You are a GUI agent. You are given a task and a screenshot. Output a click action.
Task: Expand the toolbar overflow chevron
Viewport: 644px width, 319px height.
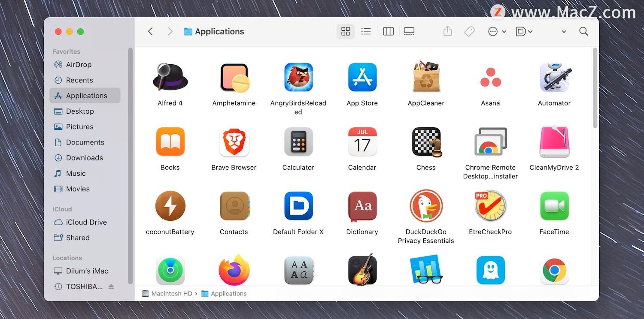point(564,32)
